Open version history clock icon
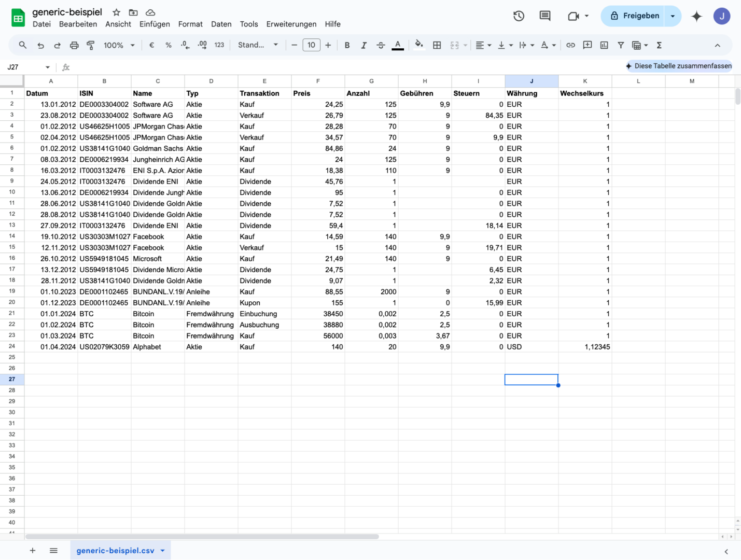 click(519, 16)
